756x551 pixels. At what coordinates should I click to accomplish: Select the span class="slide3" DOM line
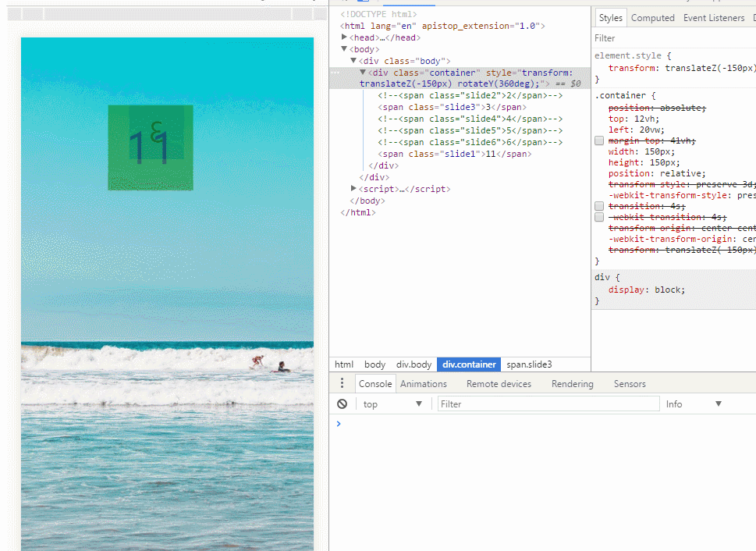452,107
